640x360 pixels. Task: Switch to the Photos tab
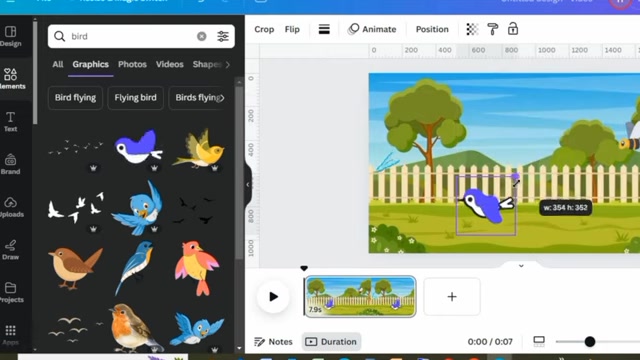pos(132,64)
